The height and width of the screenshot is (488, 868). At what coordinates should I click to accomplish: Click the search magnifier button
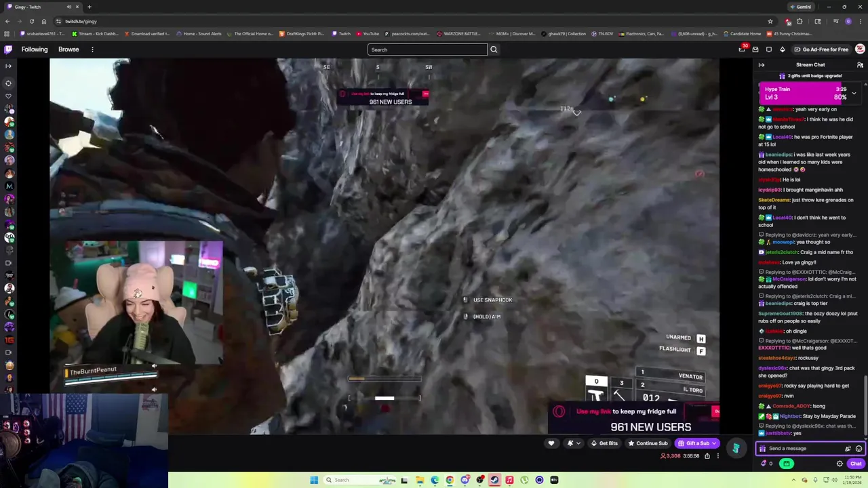(x=494, y=49)
